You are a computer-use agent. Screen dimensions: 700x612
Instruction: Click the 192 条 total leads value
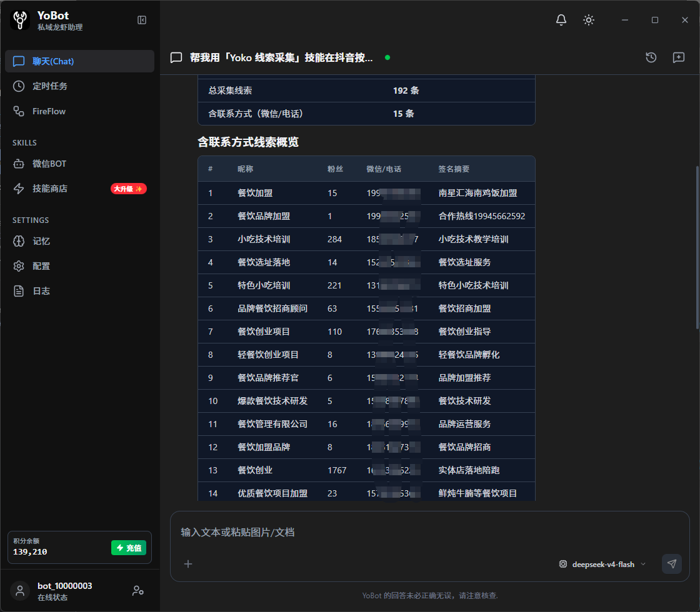(x=406, y=91)
